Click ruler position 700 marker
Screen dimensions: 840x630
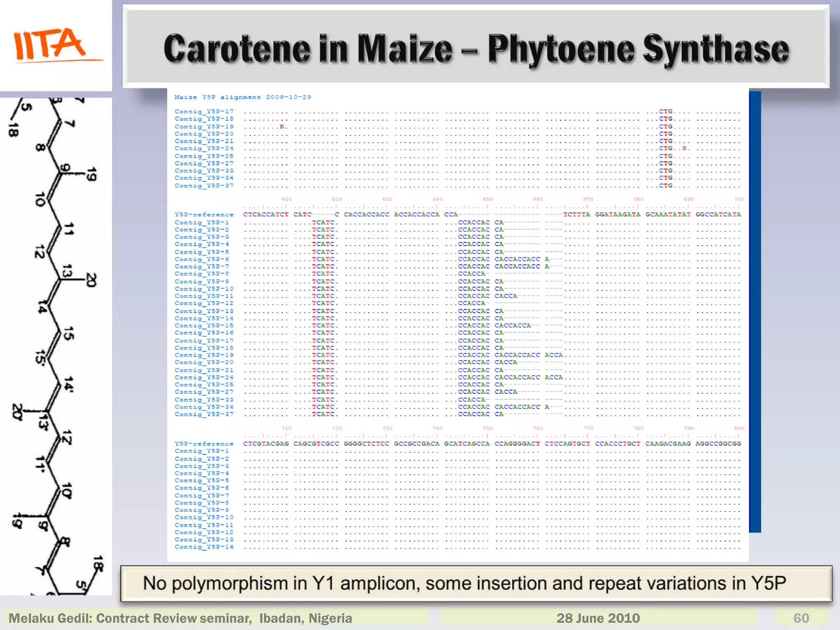pyautogui.click(x=739, y=199)
